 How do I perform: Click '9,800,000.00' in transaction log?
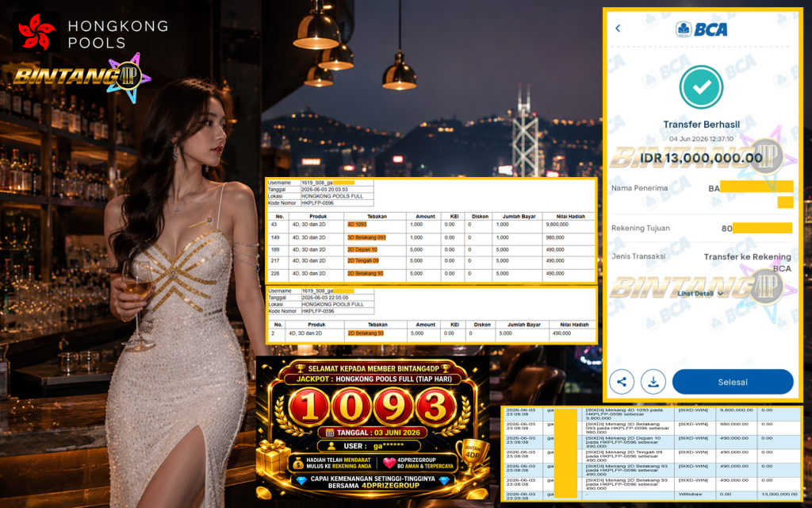tap(737, 410)
